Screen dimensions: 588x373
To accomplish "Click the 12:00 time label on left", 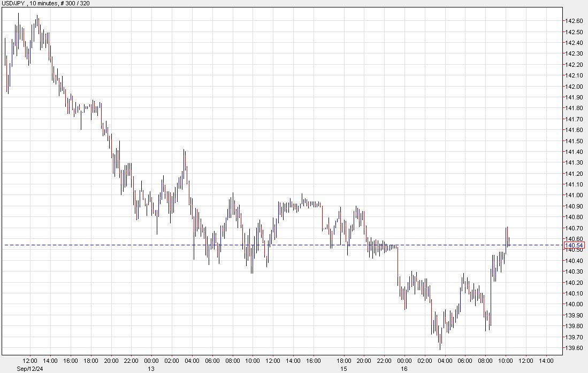I will (x=30, y=361).
